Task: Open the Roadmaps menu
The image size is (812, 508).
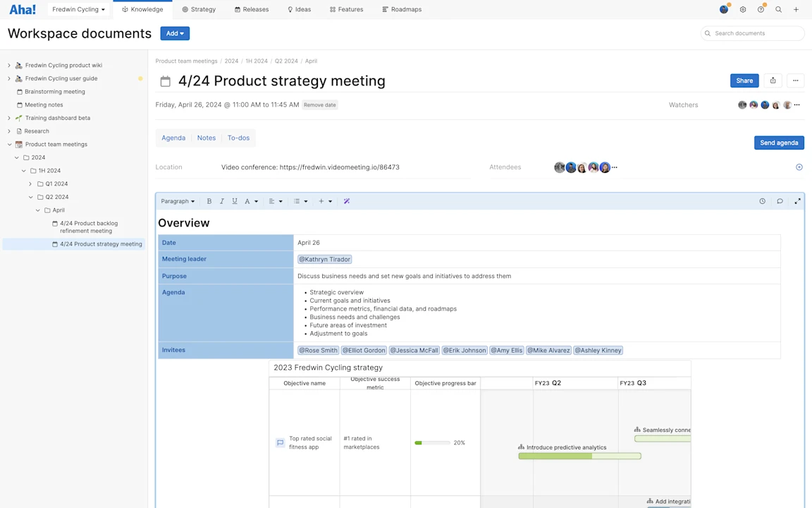Action: click(402, 9)
